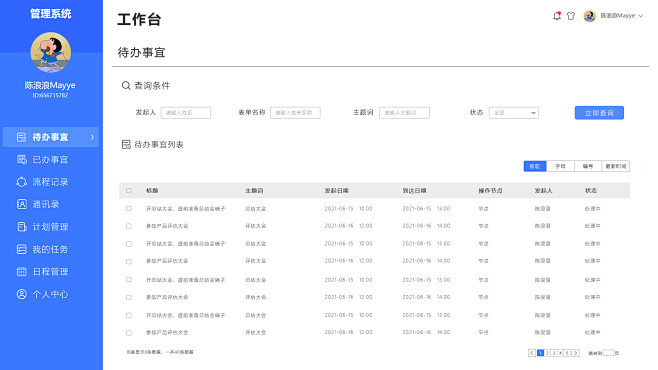658x370 pixels.
Task: Go to page 2 in pagination
Action: pos(548,353)
